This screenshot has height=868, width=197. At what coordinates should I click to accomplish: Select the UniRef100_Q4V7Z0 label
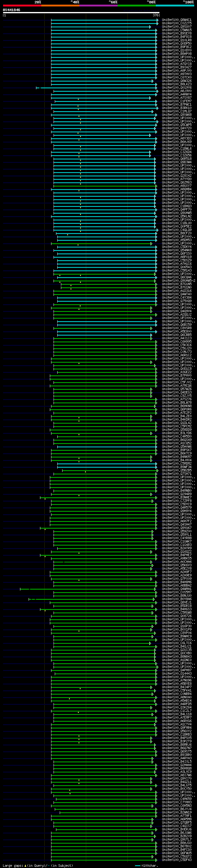pyautogui.click(x=176, y=128)
